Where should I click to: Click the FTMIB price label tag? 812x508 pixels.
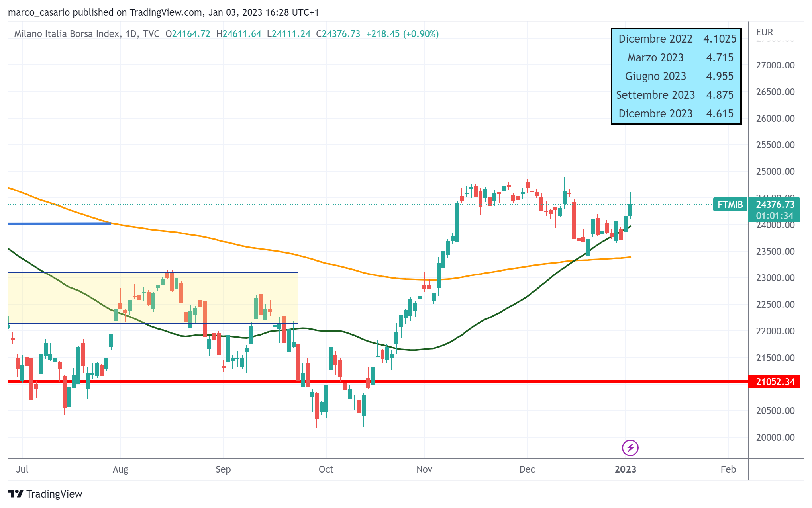730,205
